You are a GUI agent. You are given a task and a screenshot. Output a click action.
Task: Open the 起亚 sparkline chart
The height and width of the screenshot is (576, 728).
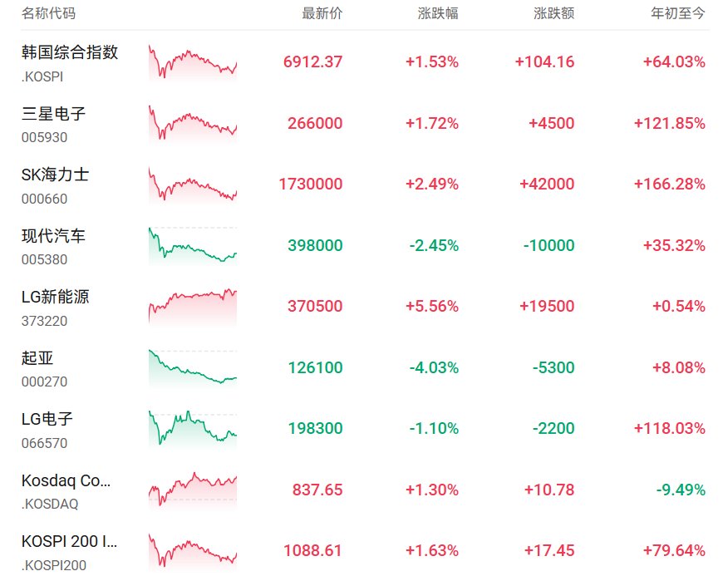193,368
